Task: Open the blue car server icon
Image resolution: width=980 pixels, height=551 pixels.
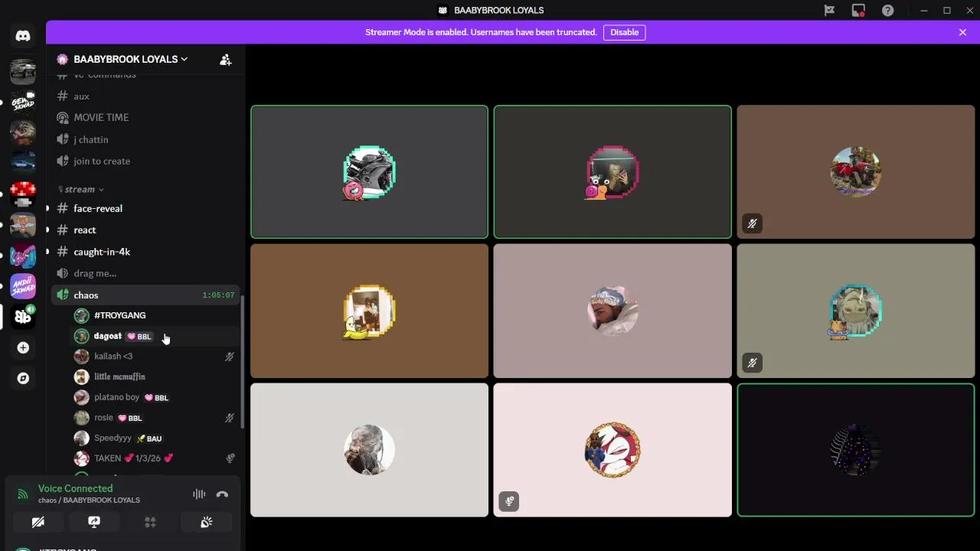Action: 23,162
